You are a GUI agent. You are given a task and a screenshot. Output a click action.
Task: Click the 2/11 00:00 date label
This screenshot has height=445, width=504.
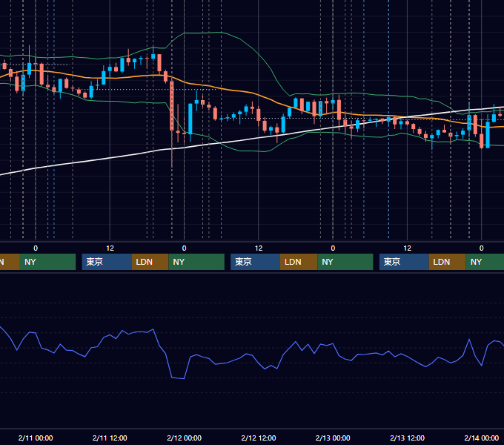point(36,438)
